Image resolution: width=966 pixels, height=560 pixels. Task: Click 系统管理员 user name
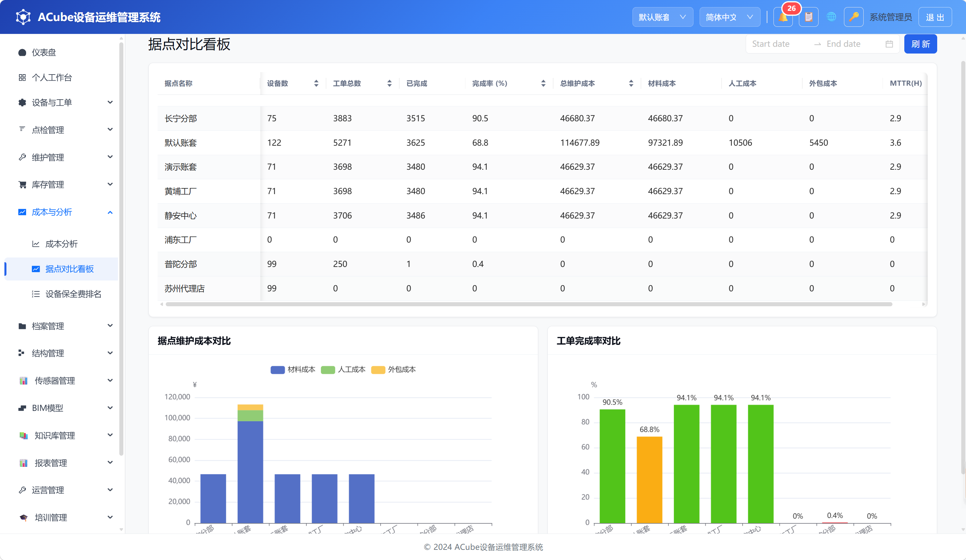[x=890, y=17]
